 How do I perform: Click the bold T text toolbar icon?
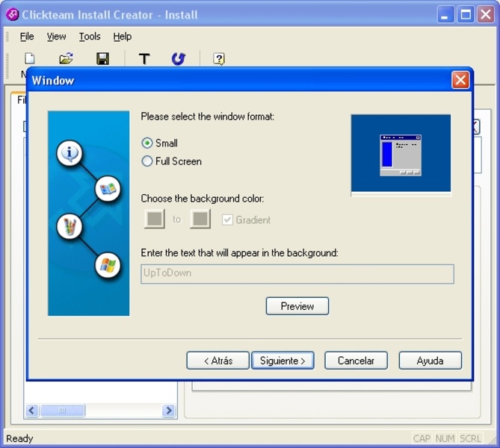coord(144,58)
